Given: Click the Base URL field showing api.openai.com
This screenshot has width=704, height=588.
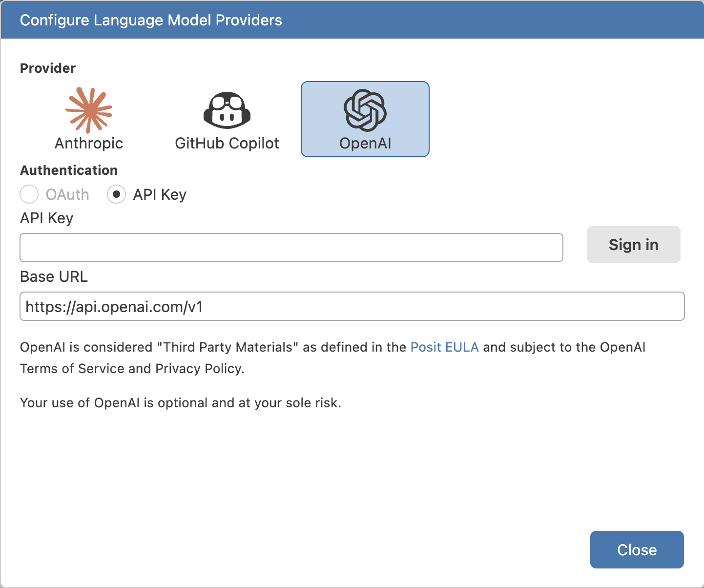Looking at the screenshot, I should (352, 306).
